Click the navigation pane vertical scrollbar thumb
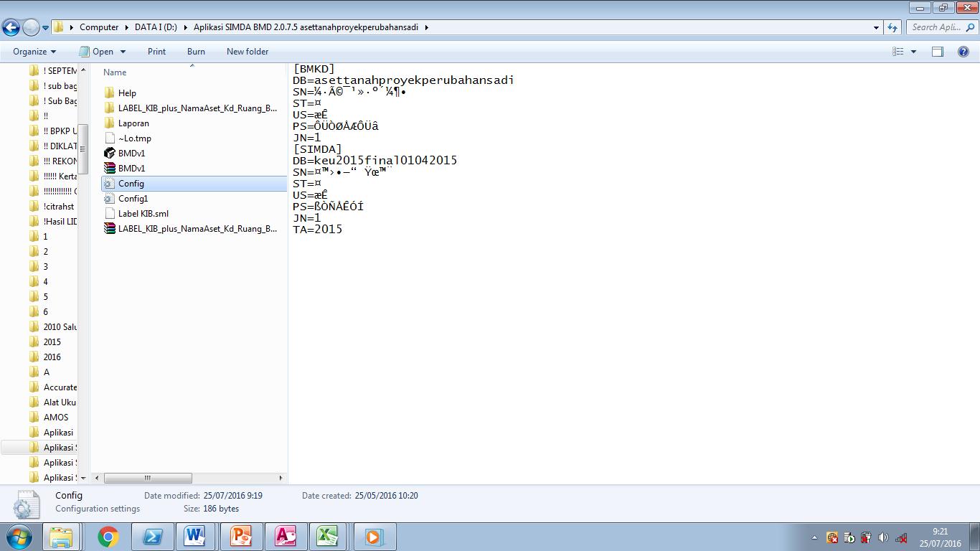 pyautogui.click(x=83, y=149)
